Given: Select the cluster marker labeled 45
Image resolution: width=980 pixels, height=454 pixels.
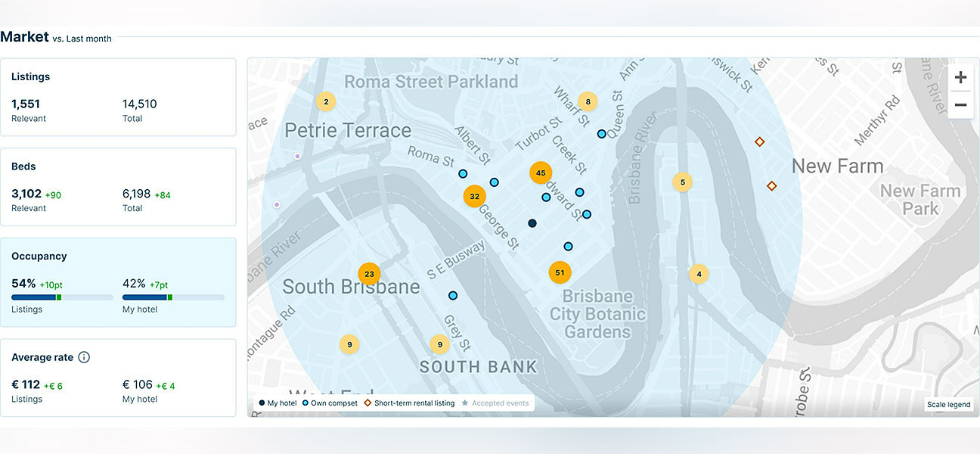Looking at the screenshot, I should 540,173.
